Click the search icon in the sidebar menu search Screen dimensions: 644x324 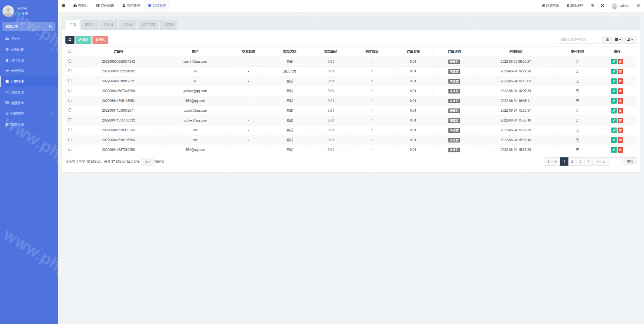(50, 26)
